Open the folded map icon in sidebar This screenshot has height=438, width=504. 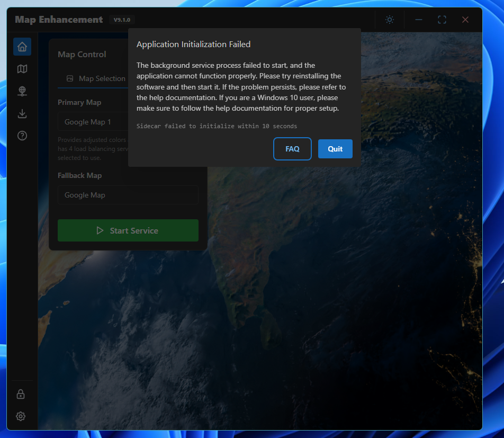(22, 69)
